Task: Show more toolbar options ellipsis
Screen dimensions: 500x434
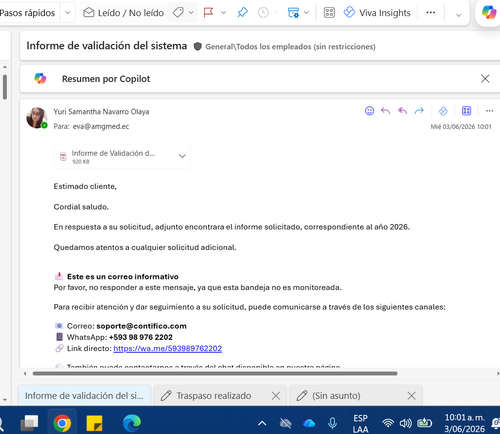Action: tap(431, 13)
